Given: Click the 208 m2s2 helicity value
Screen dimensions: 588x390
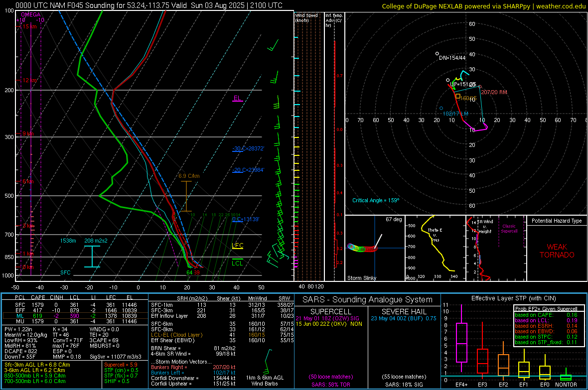Looking at the screenshot, I should 96,241.
